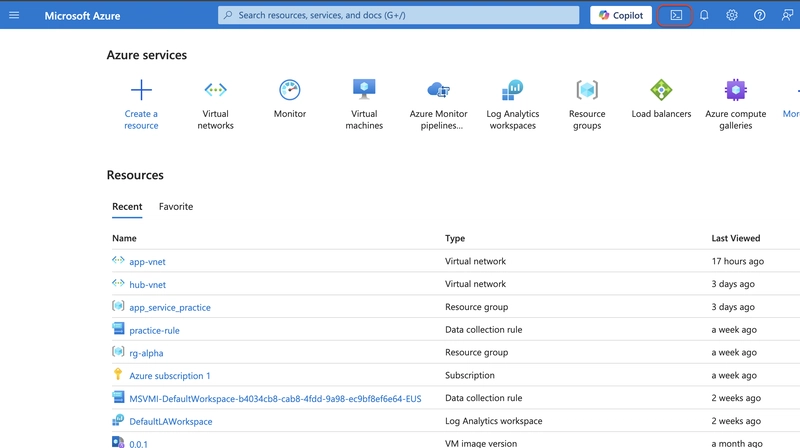Screen dimensions: 800x448
Task: Click the Microsoft Azure home title
Action: 82,16
